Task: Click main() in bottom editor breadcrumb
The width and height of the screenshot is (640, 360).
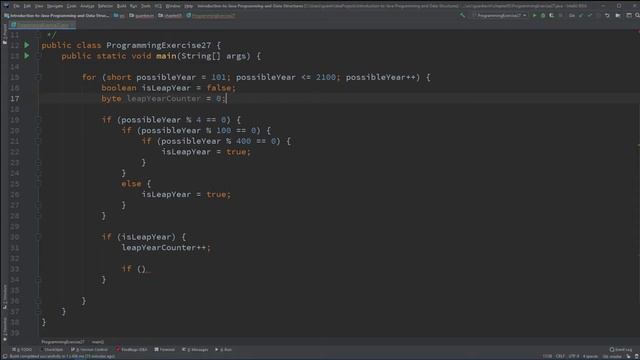Action: pyautogui.click(x=98, y=342)
